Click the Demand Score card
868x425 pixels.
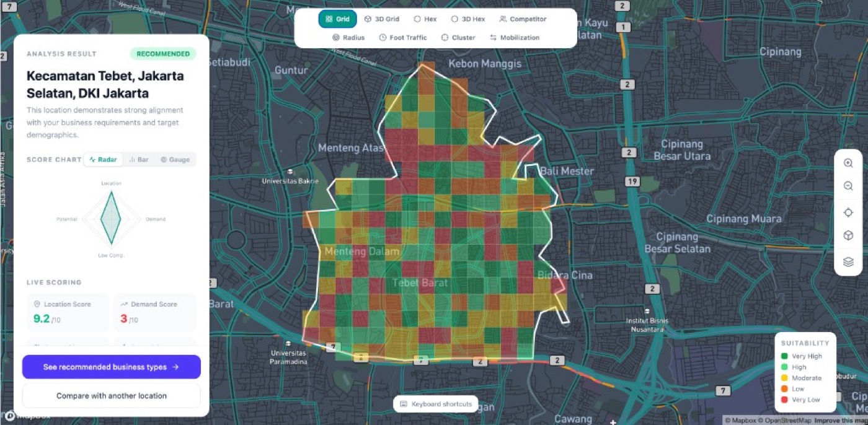pyautogui.click(x=155, y=313)
